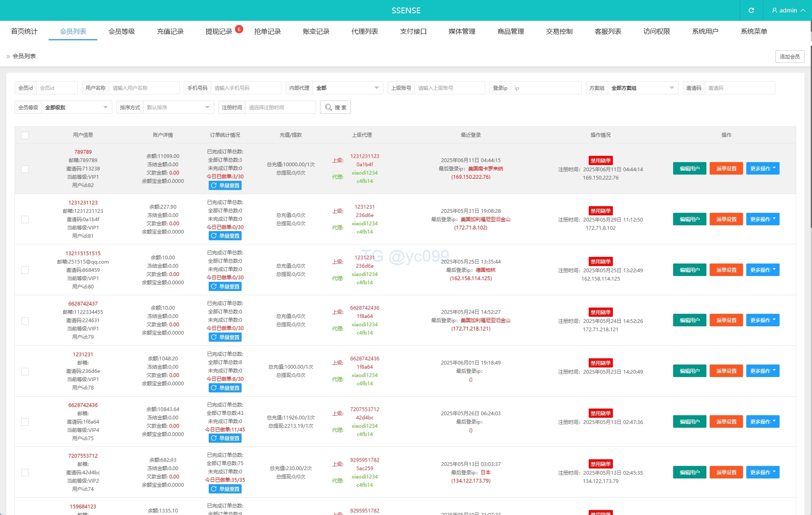Click the 用户名称 input field

tap(143, 88)
